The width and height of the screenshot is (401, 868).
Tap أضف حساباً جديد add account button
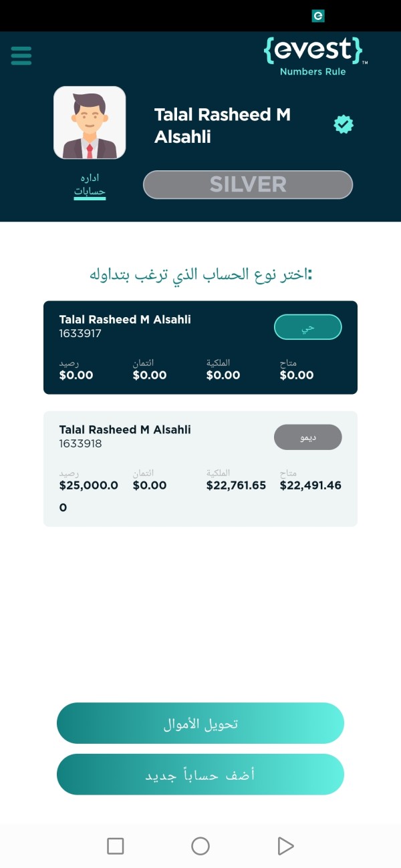tap(200, 775)
